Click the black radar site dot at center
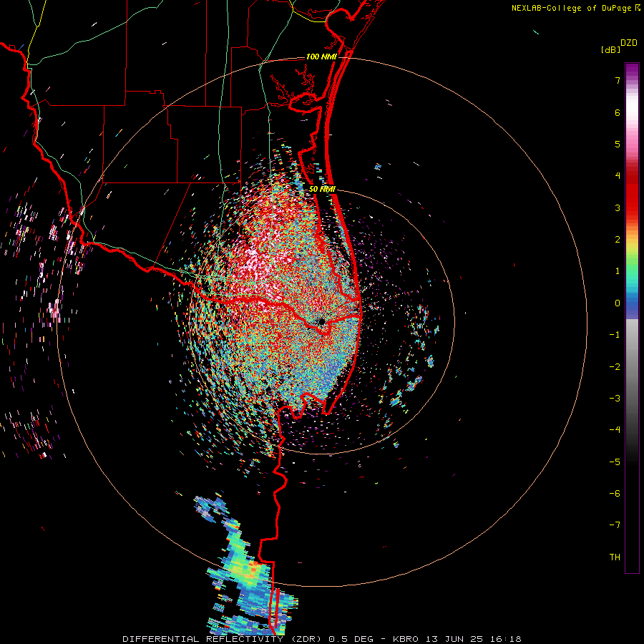The width and height of the screenshot is (644, 644). click(321, 321)
